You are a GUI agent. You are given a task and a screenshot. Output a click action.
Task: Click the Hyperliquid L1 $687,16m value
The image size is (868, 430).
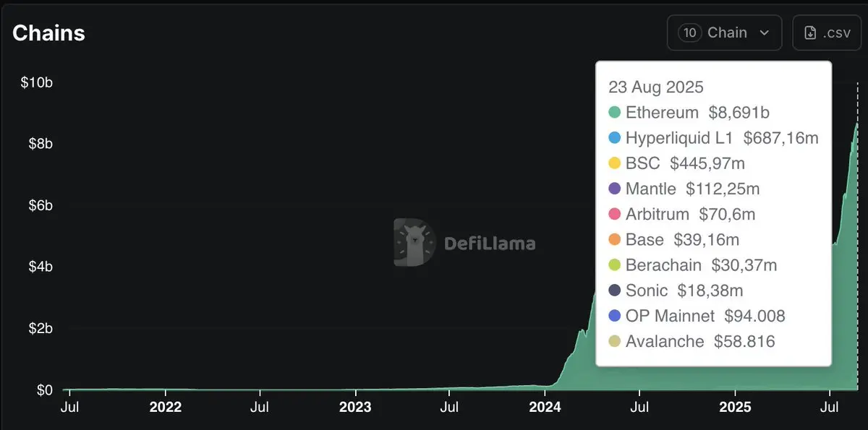tap(780, 138)
